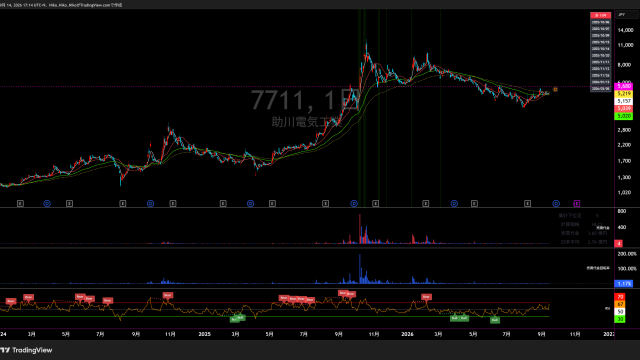Select the first date row under the red header

click(x=600, y=22)
